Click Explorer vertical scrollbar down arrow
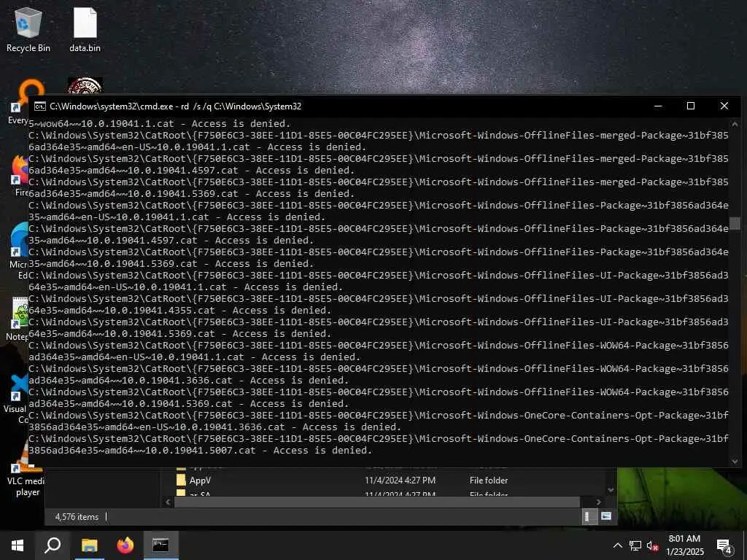This screenshot has height=560, width=747. (x=611, y=490)
